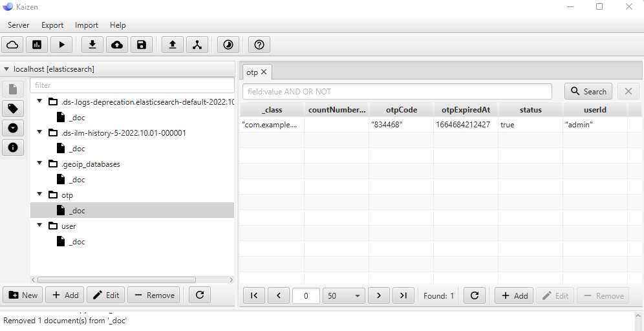Sort by the otpExpiredAt column header

coord(466,110)
